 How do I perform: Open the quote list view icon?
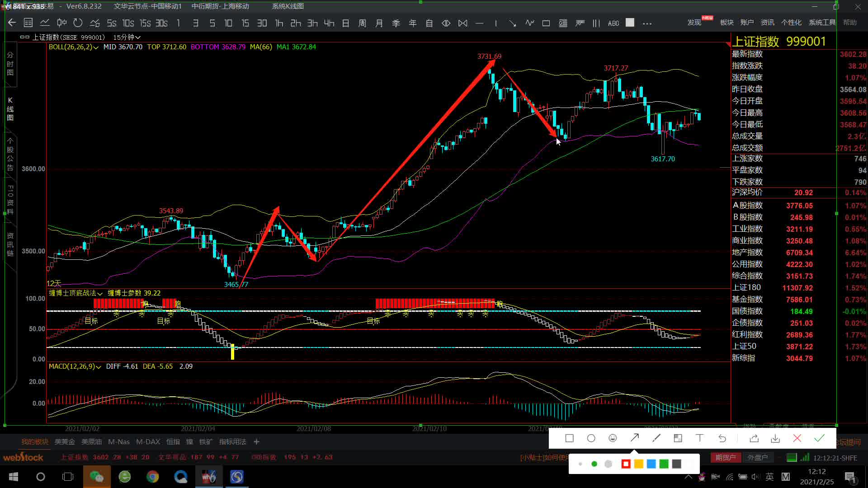(x=28, y=23)
